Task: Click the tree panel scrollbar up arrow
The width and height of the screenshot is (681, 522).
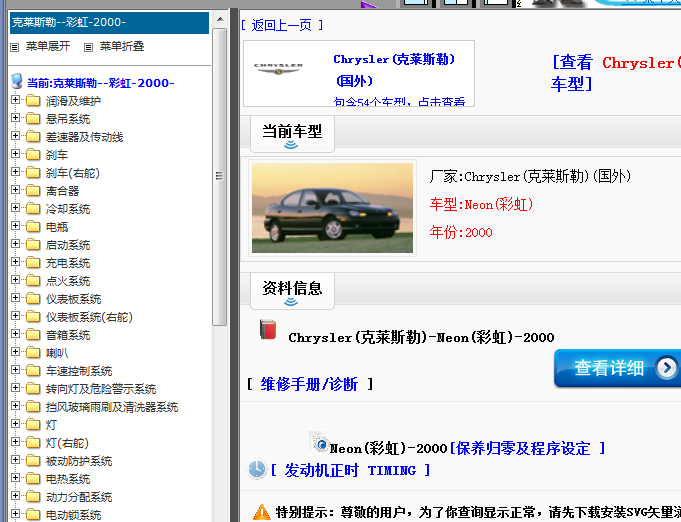Action: click(x=220, y=19)
